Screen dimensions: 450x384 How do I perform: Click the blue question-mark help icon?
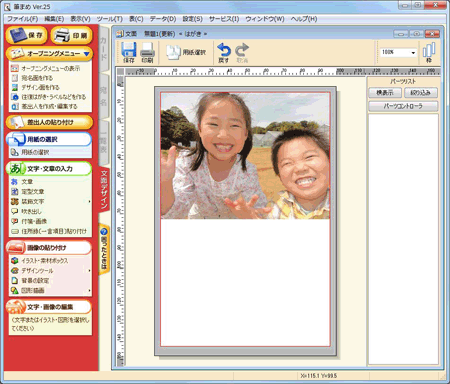pos(104,232)
